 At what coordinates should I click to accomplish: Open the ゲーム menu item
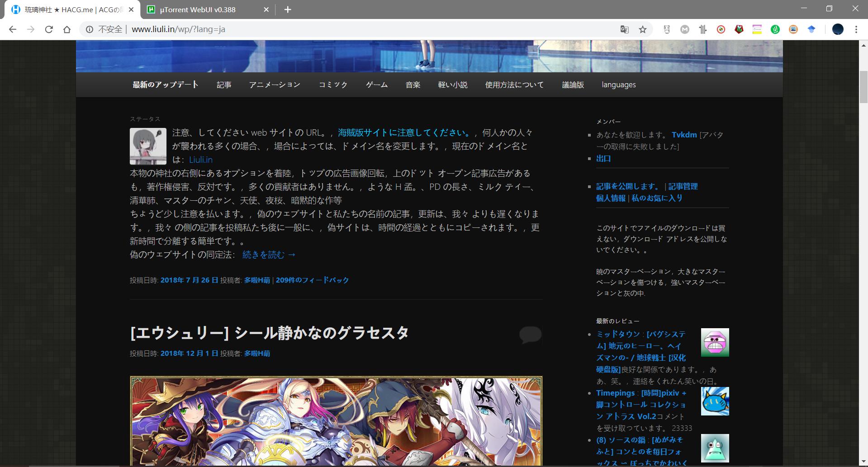click(x=377, y=85)
